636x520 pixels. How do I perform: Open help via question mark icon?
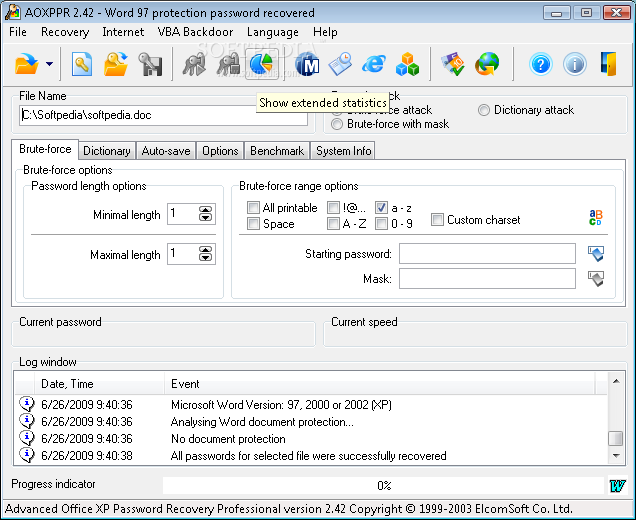tap(541, 64)
